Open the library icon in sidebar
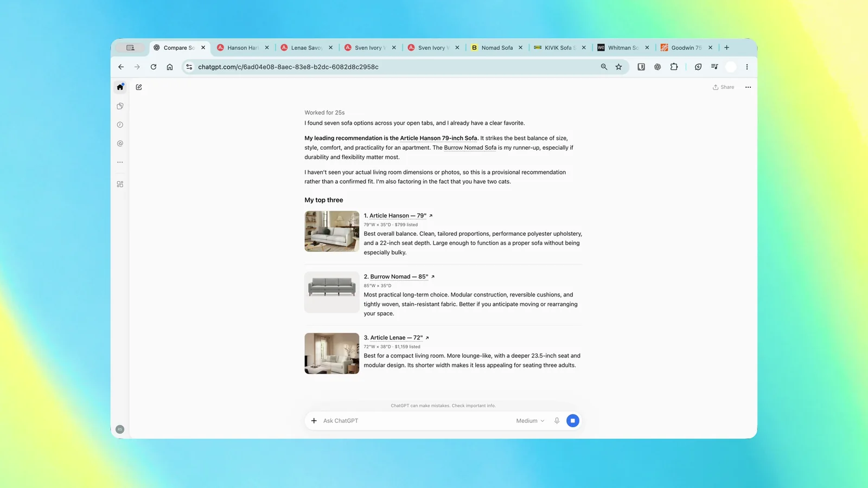 click(120, 106)
